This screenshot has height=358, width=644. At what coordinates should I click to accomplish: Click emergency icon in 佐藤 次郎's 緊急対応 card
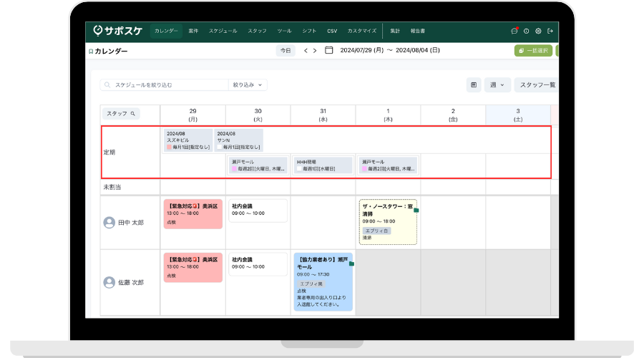(x=195, y=260)
